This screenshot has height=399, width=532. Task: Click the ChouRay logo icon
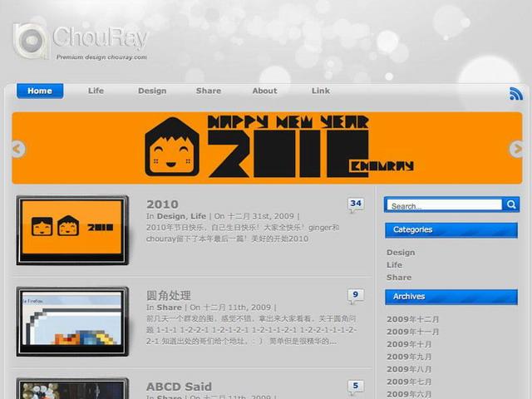tap(30, 41)
